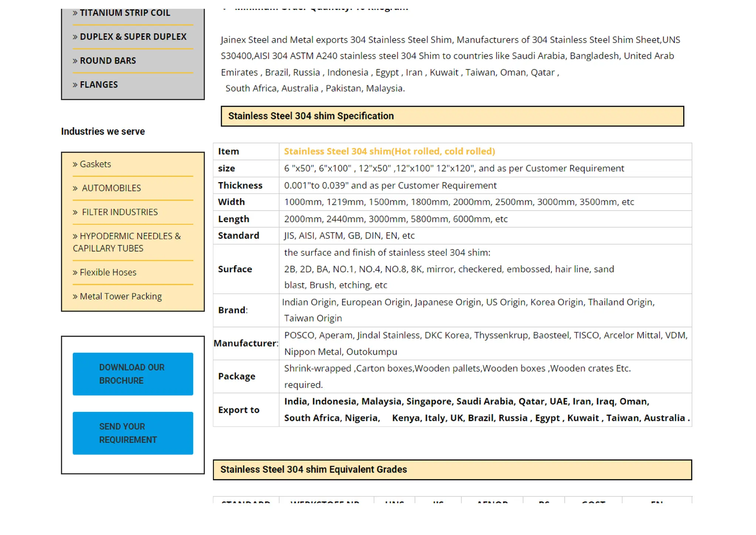Open the Duplex & Super Duplex category
756x535 pixels.
(x=133, y=37)
